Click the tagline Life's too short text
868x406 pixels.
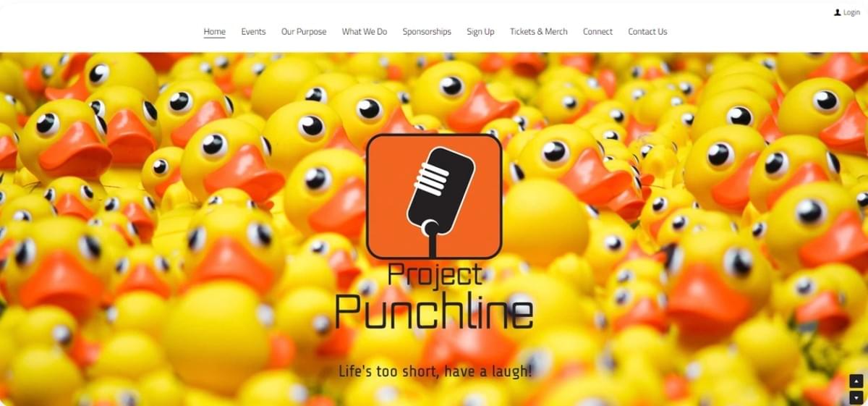[435, 372]
